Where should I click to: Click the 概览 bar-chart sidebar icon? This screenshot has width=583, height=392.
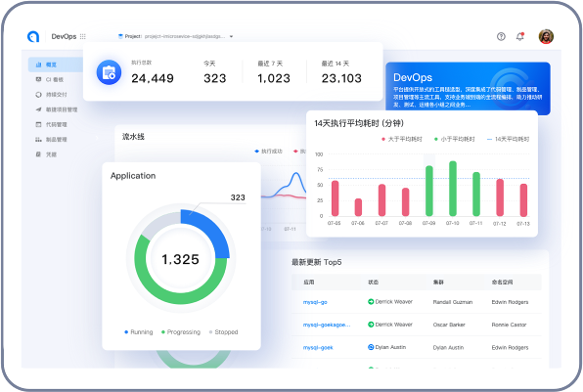(38, 65)
